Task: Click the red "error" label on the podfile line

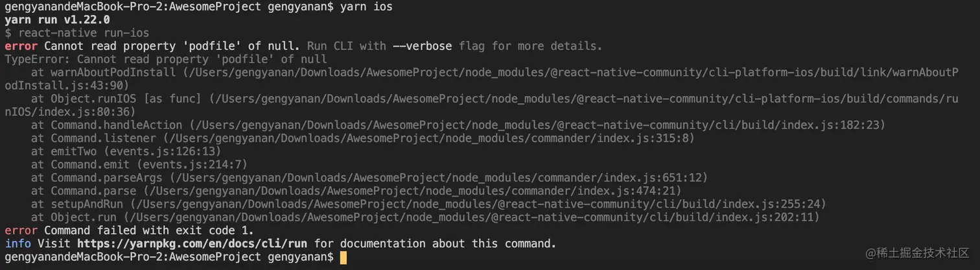Action: pos(21,46)
